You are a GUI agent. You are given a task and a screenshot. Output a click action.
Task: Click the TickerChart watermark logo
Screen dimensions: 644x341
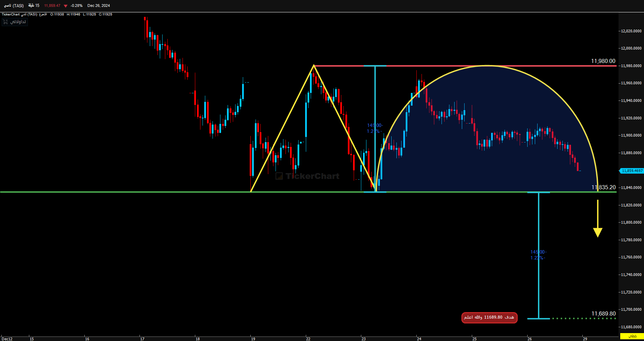(308, 176)
